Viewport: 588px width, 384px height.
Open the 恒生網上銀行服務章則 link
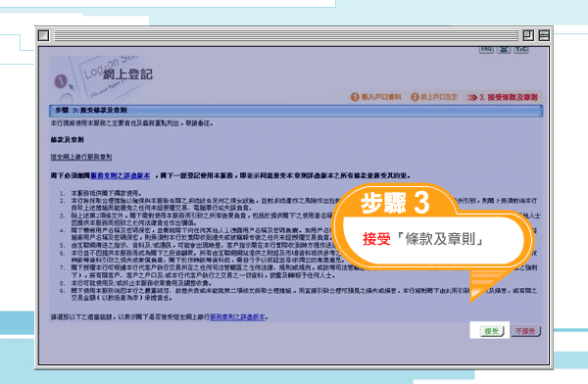(81, 157)
